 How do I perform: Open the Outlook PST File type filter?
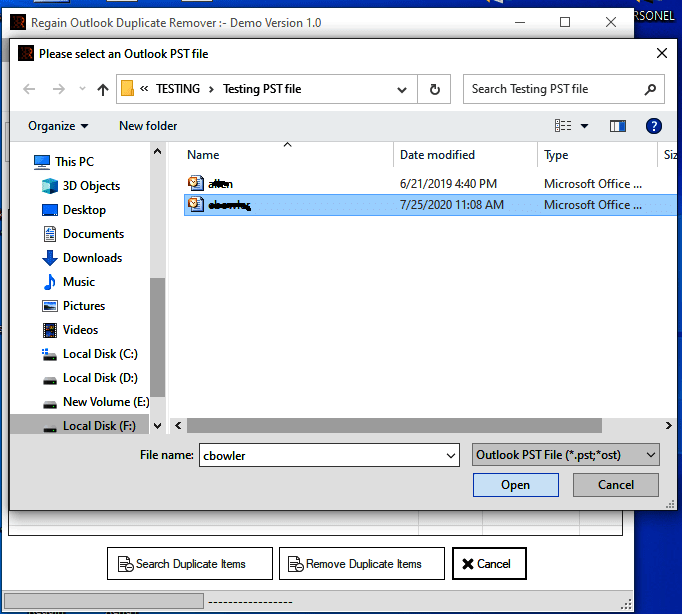565,455
